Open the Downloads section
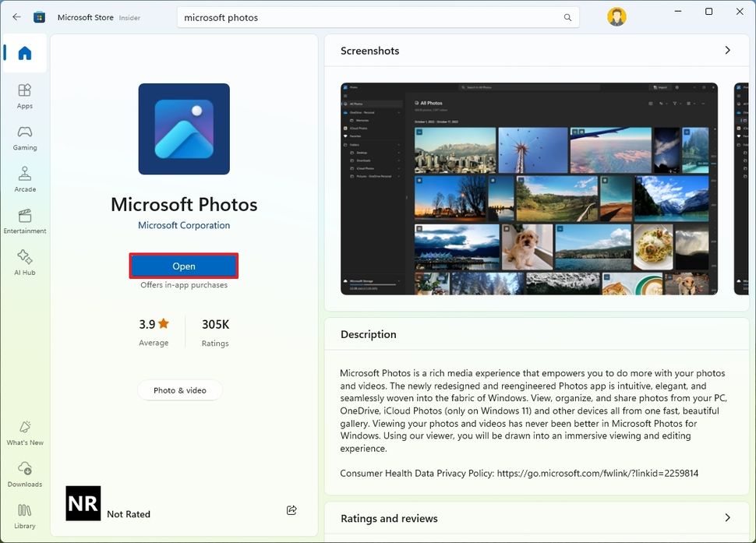 pyautogui.click(x=24, y=474)
